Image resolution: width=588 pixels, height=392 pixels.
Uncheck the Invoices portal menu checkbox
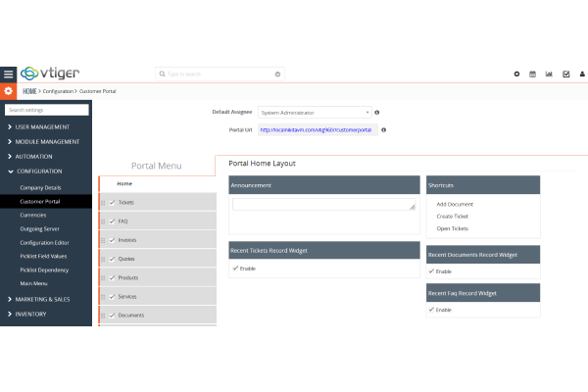(x=113, y=239)
